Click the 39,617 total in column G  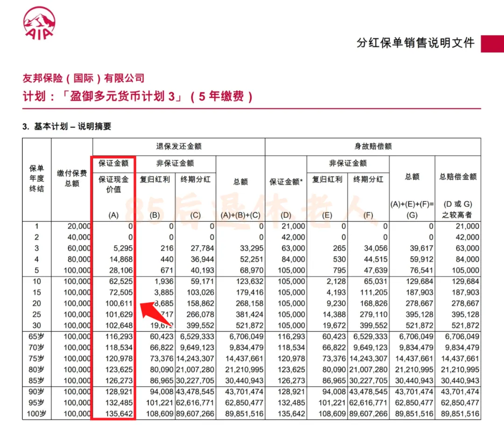(x=421, y=248)
